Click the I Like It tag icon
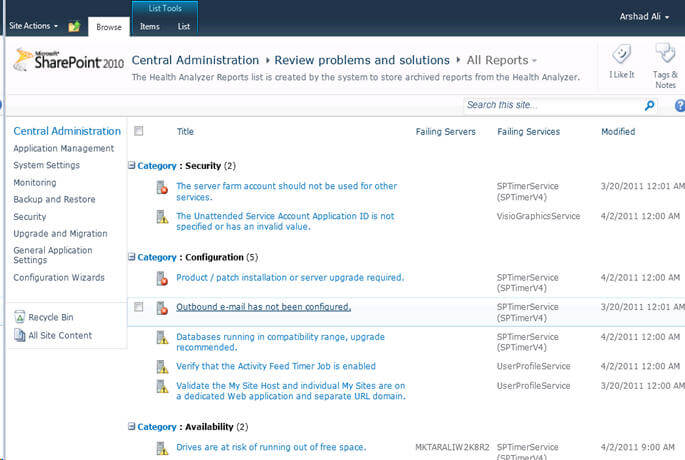 [621, 54]
